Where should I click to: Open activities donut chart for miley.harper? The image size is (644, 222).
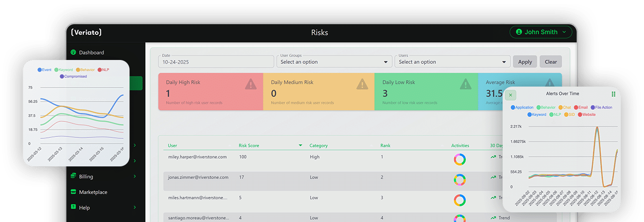click(x=460, y=160)
